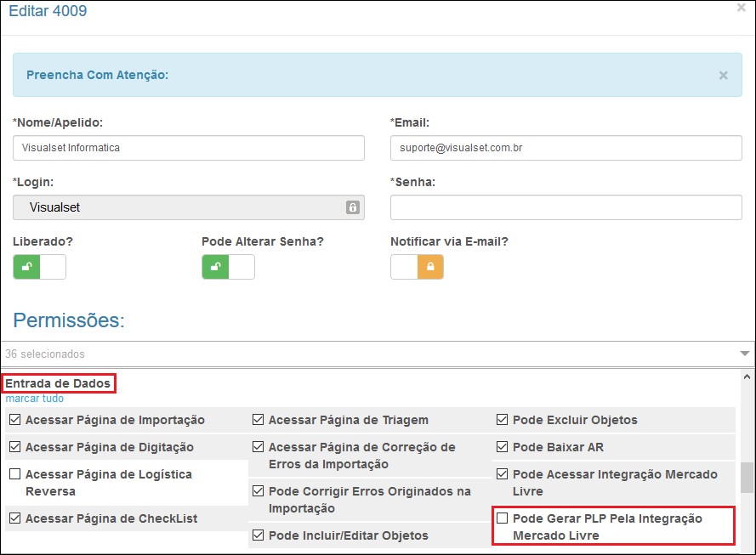Uncheck Pode Excluir Objetos permission
Image resolution: width=756 pixels, height=555 pixels.
click(x=503, y=420)
